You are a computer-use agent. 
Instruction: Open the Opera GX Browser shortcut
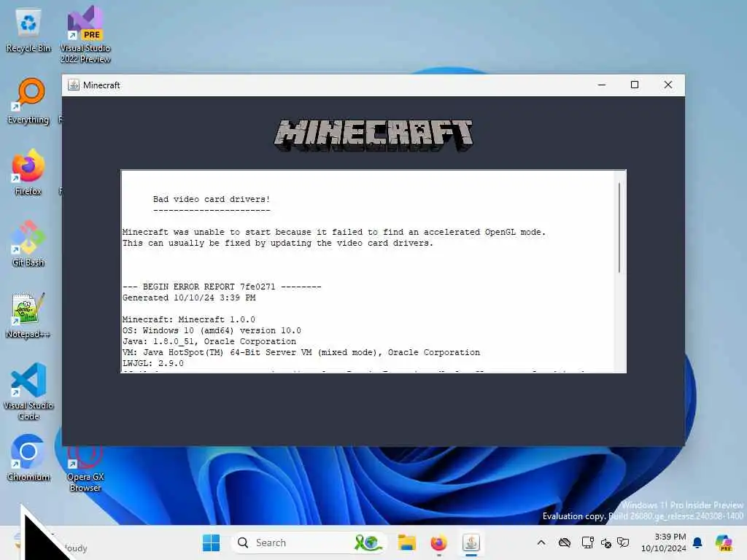point(85,467)
